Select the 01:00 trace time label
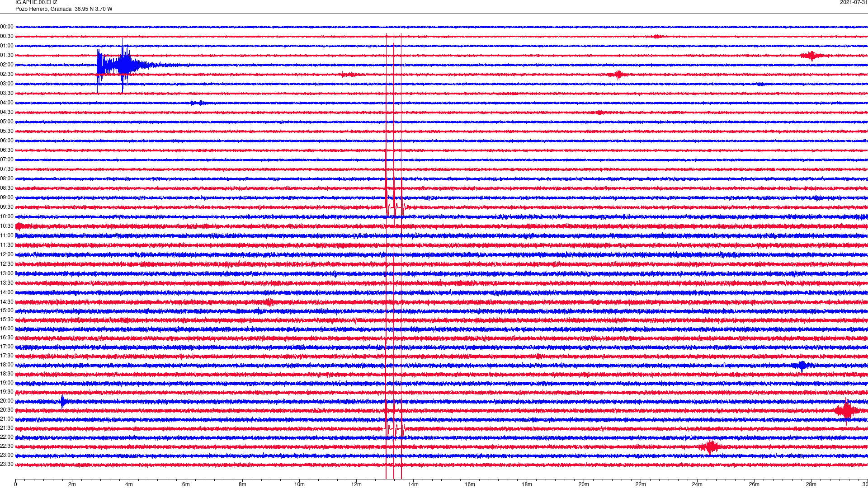Viewport: 868px width, 488px height. 7,46
